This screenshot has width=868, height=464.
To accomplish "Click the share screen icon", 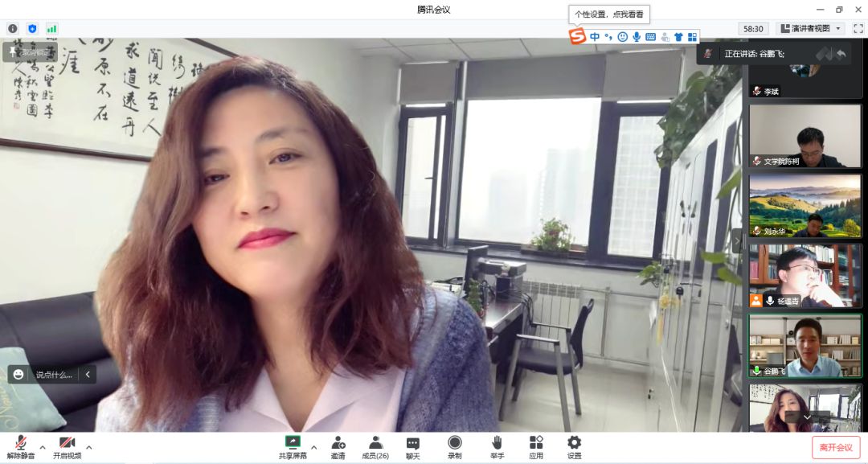I will tap(293, 442).
